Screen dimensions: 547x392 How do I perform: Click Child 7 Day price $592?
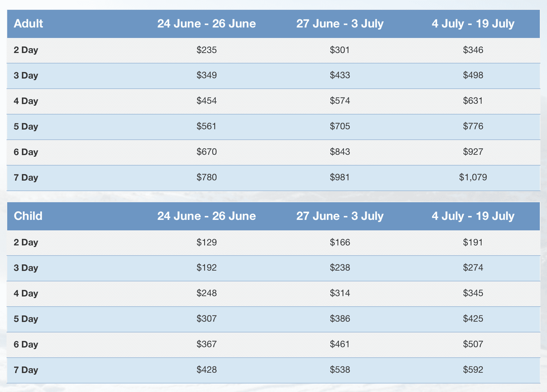(x=473, y=370)
